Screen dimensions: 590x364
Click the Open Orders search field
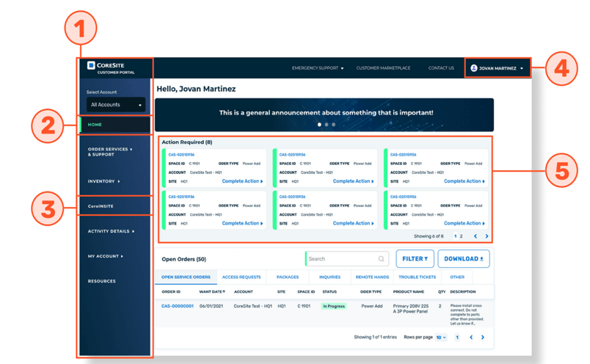pos(347,259)
